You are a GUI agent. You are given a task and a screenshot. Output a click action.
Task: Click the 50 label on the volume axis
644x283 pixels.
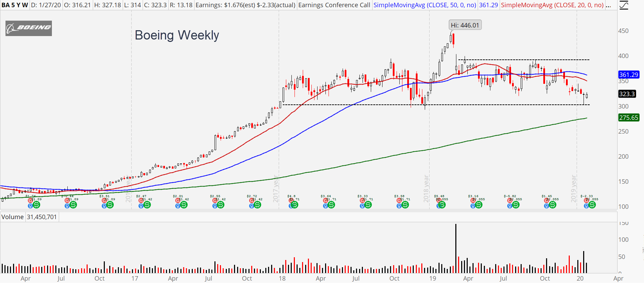pyautogui.click(x=622, y=257)
